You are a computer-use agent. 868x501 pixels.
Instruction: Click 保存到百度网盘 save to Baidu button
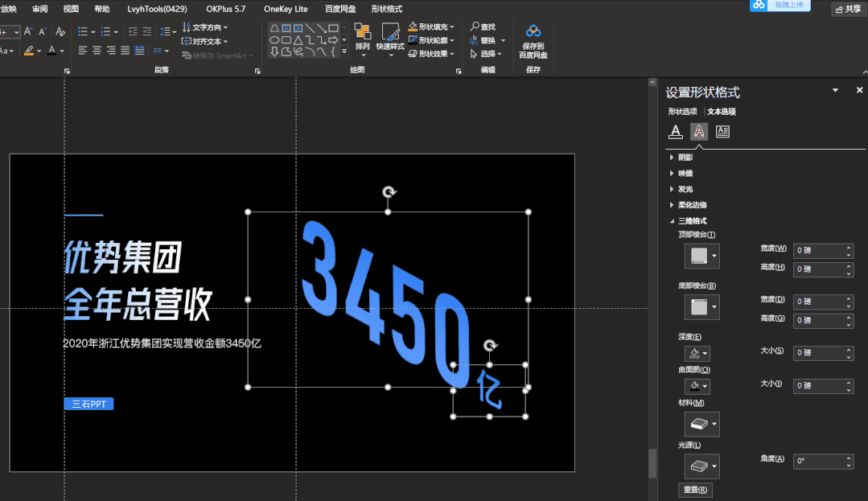pos(533,42)
